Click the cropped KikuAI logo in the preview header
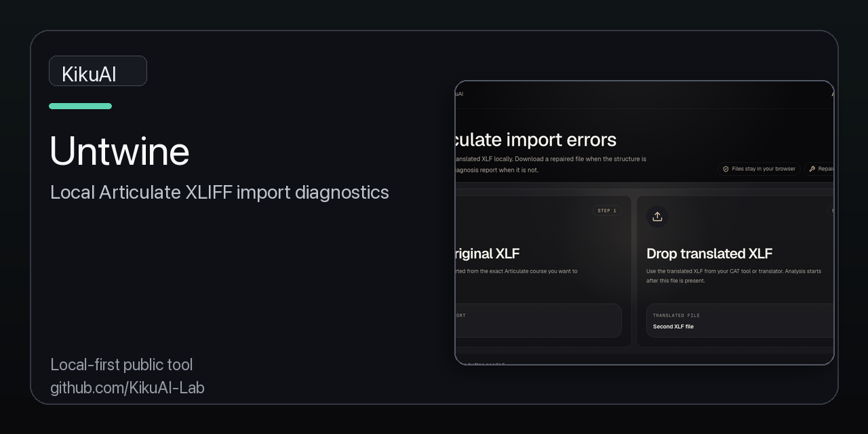 click(x=459, y=94)
